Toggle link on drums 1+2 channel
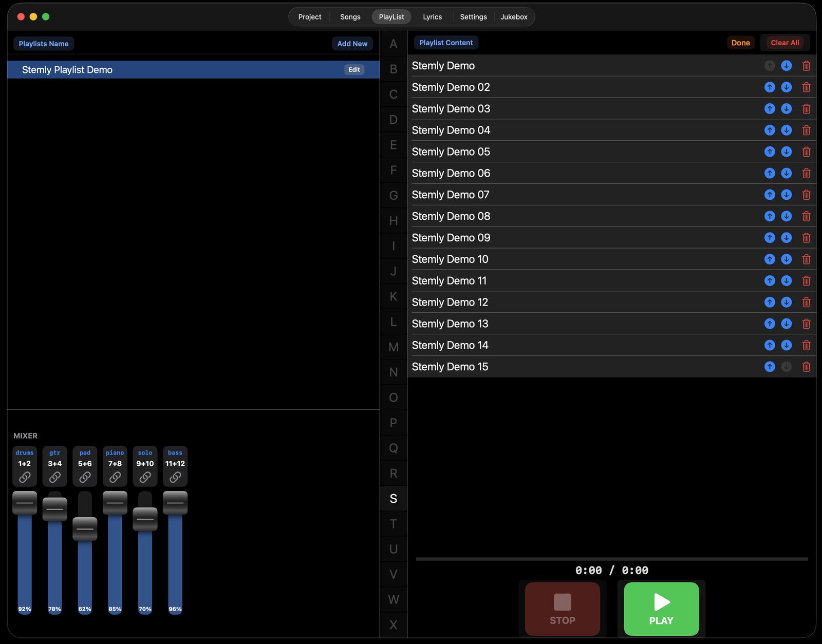The width and height of the screenshot is (822, 644). pyautogui.click(x=25, y=478)
